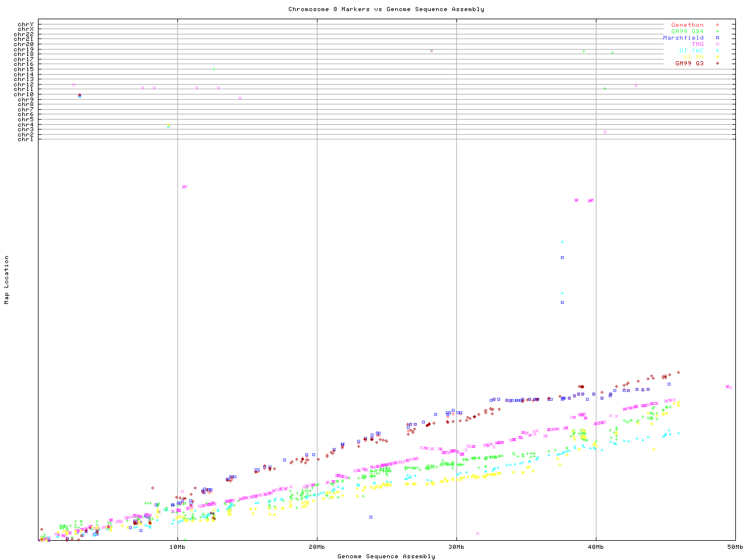Click the Marshfield blue square legend marker
The width and height of the screenshot is (747, 560).
click(x=717, y=38)
